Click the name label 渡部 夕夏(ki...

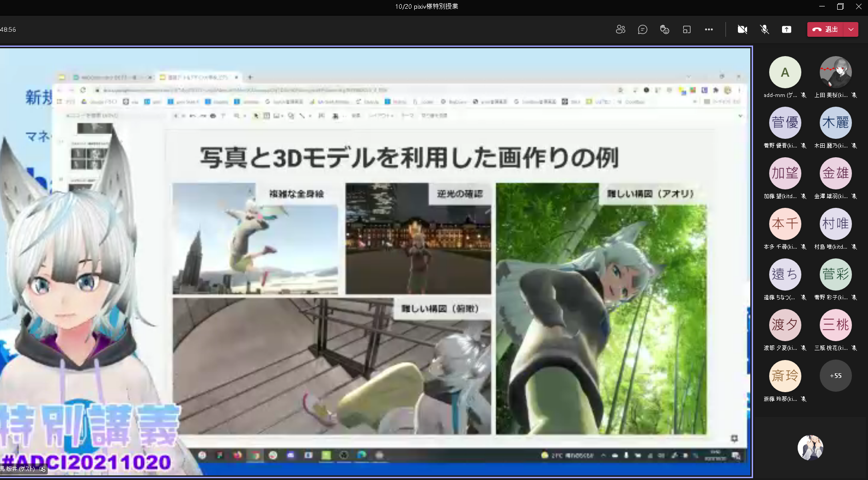(780, 348)
